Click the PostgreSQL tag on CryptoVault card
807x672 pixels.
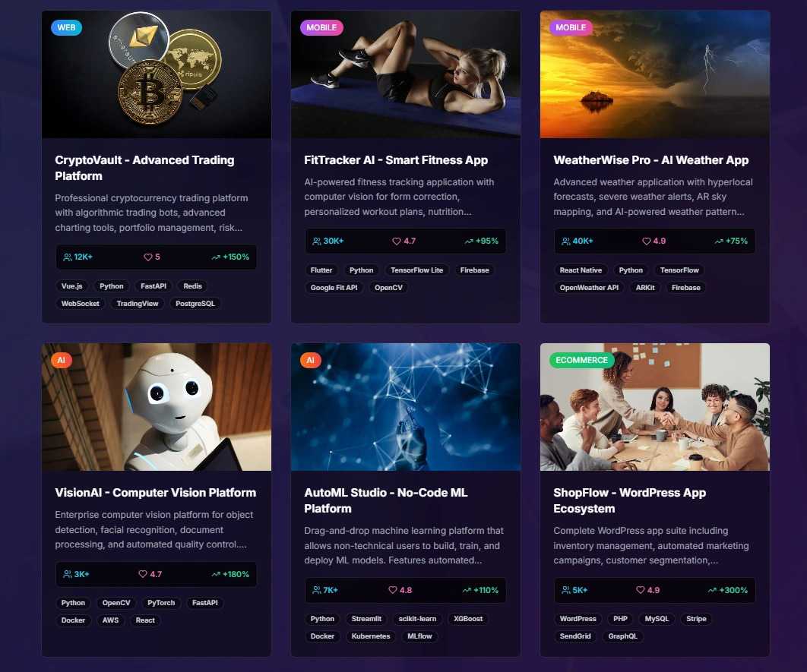pos(195,304)
